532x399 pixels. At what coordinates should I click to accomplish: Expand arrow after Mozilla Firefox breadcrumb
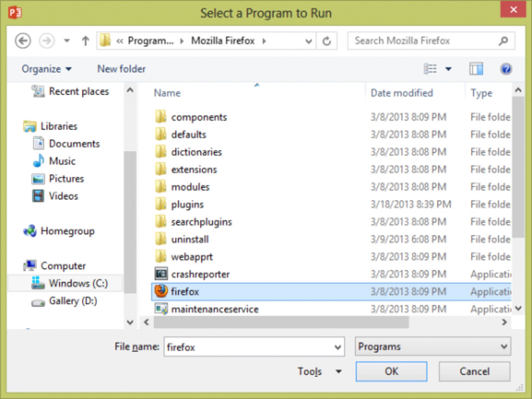tap(264, 41)
